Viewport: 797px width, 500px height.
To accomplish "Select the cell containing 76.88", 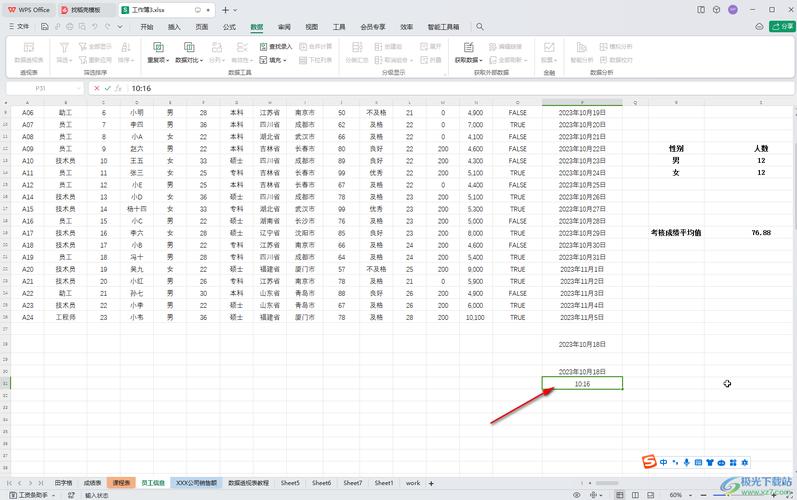I will coord(760,232).
